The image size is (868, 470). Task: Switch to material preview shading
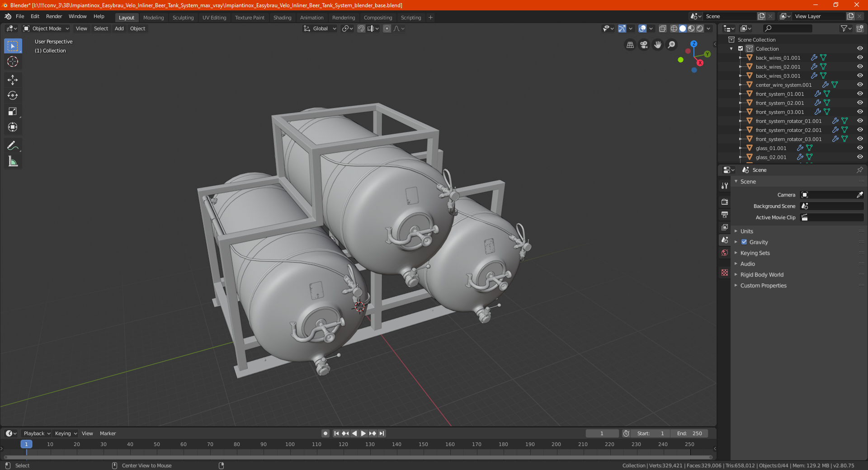tap(691, 28)
